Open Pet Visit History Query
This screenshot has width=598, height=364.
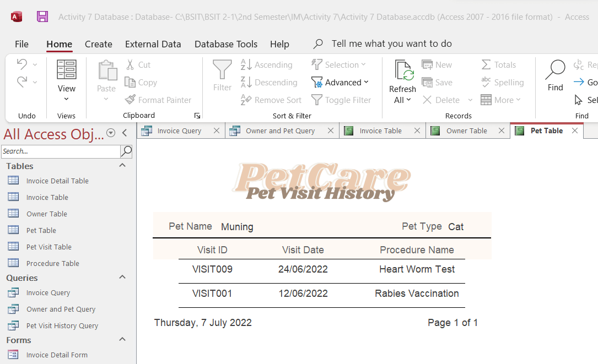(62, 326)
